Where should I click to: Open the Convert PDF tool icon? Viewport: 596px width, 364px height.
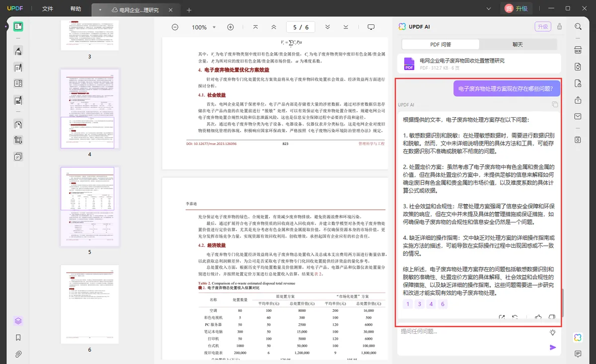(x=578, y=67)
